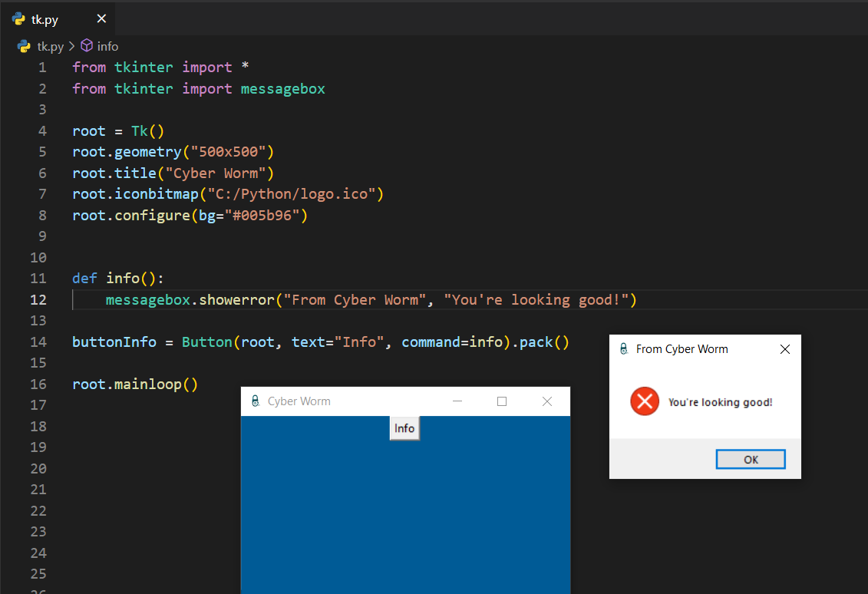
Task: Open the tk.py breadcrumb file dropdown
Action: [51, 46]
